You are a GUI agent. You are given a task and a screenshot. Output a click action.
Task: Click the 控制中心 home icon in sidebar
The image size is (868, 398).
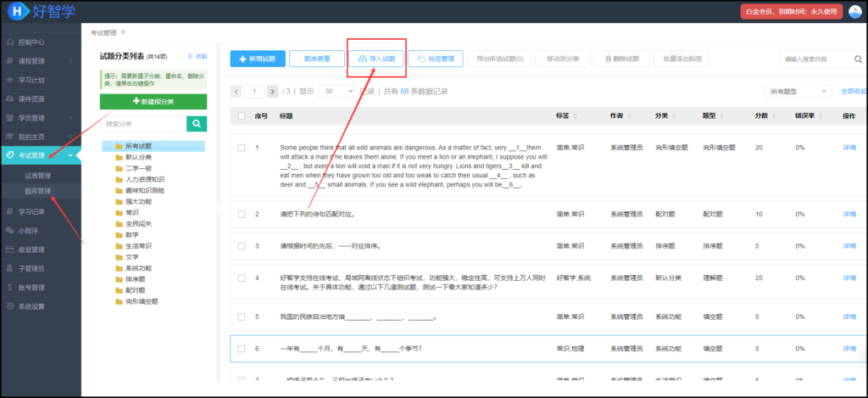pyautogui.click(x=9, y=42)
